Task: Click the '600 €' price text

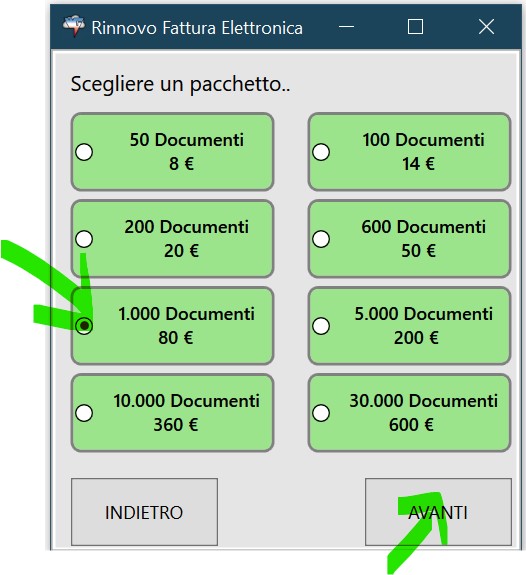Action: [411, 425]
